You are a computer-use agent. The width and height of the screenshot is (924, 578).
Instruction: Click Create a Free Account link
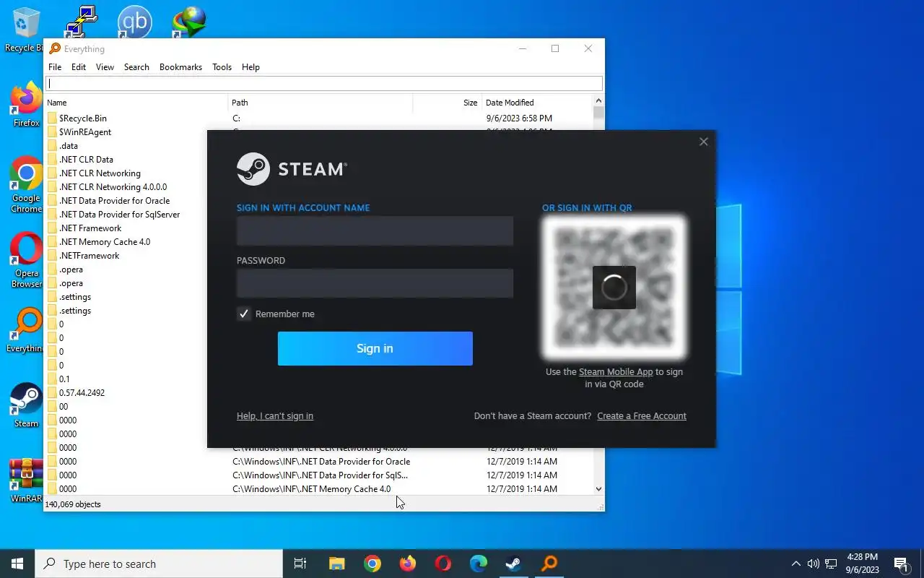(642, 416)
